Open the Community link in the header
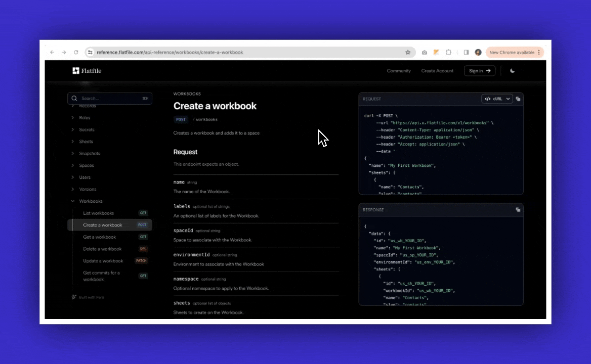Image resolution: width=591 pixels, height=364 pixels. click(x=399, y=71)
